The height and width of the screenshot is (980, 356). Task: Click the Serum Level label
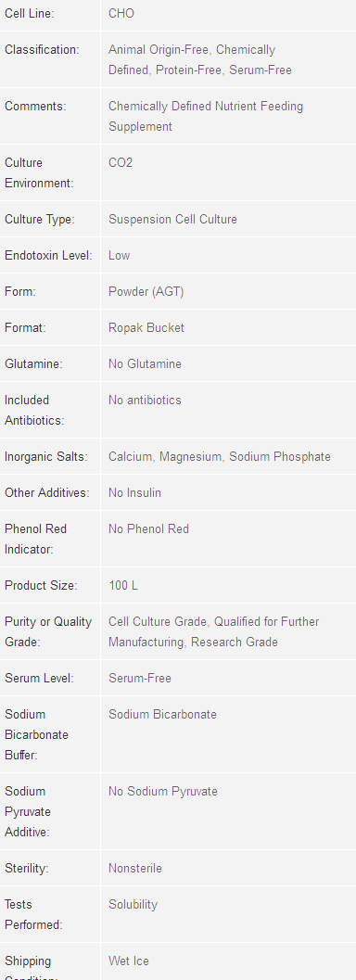tap(39, 678)
